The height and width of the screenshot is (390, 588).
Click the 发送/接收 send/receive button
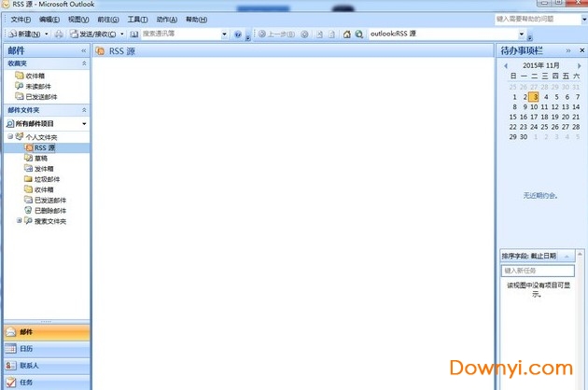pyautogui.click(x=93, y=35)
